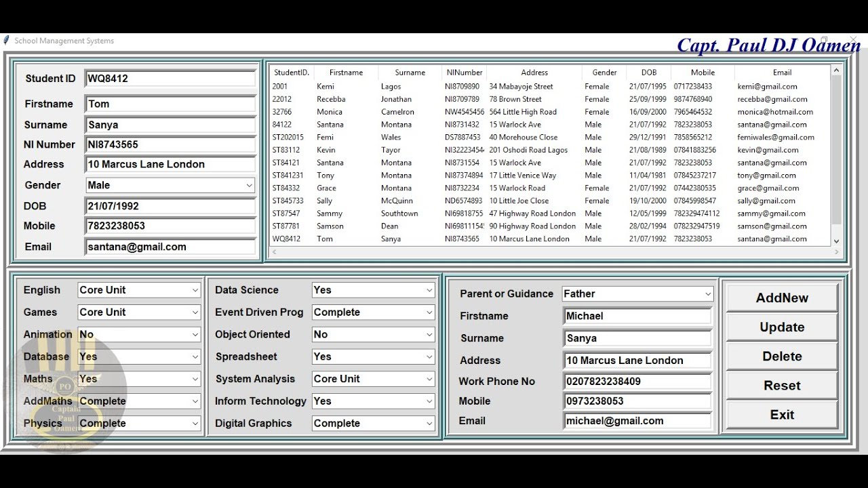Expand the Database dropdown

pos(139,357)
